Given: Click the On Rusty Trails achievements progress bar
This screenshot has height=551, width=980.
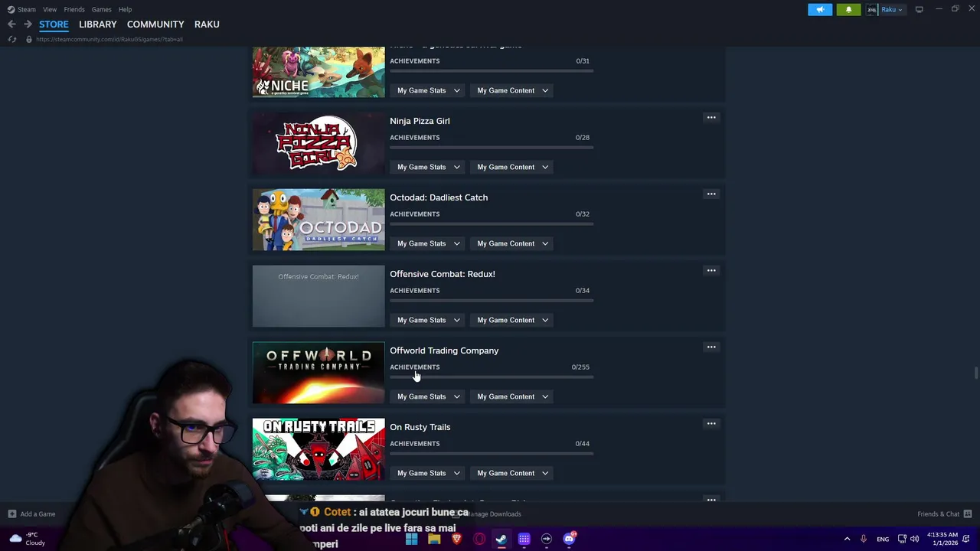Looking at the screenshot, I should click(x=492, y=453).
